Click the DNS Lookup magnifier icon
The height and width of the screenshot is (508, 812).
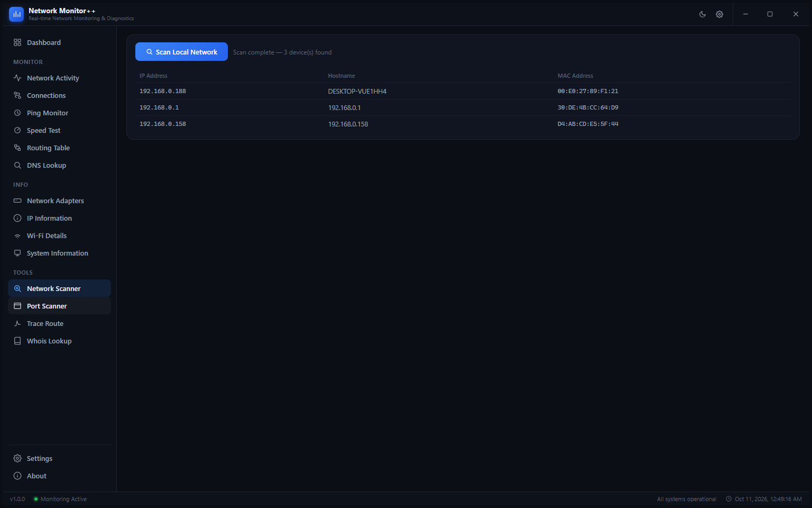[17, 165]
